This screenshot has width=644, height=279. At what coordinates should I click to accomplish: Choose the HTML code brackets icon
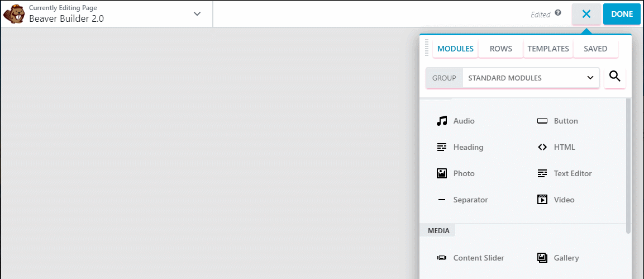[542, 147]
